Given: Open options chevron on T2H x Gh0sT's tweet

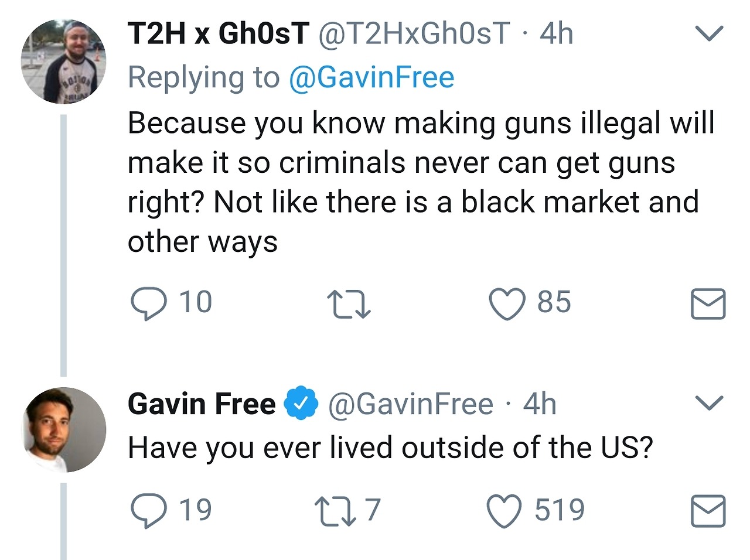Looking at the screenshot, I should pos(709,33).
